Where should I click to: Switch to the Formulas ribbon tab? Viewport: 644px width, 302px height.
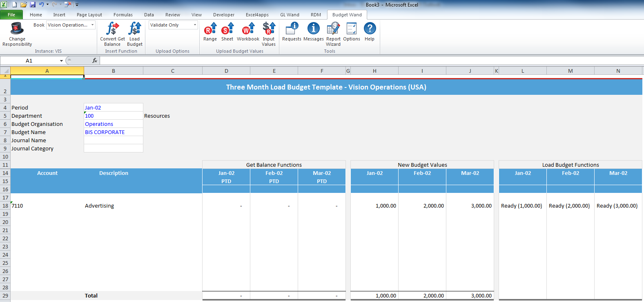pyautogui.click(x=123, y=15)
